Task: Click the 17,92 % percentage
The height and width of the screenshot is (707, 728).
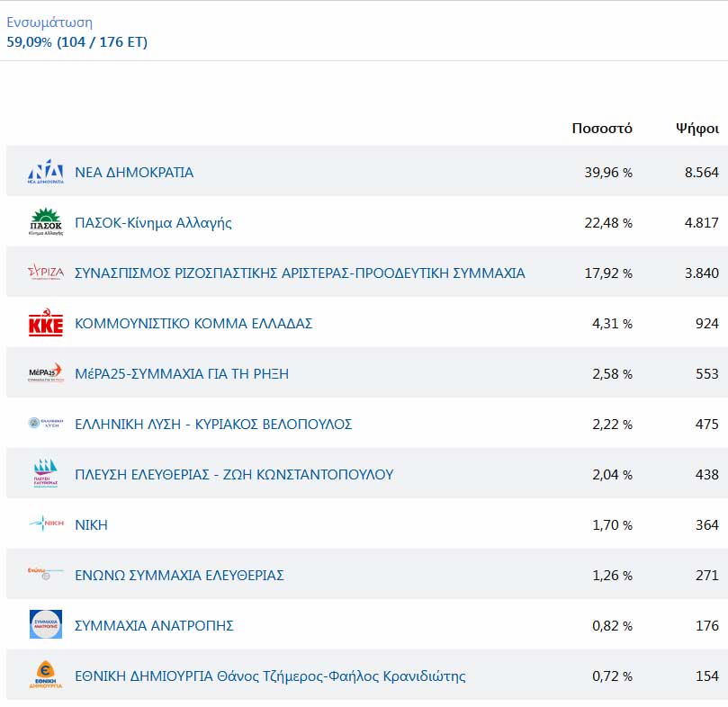Action: click(608, 273)
